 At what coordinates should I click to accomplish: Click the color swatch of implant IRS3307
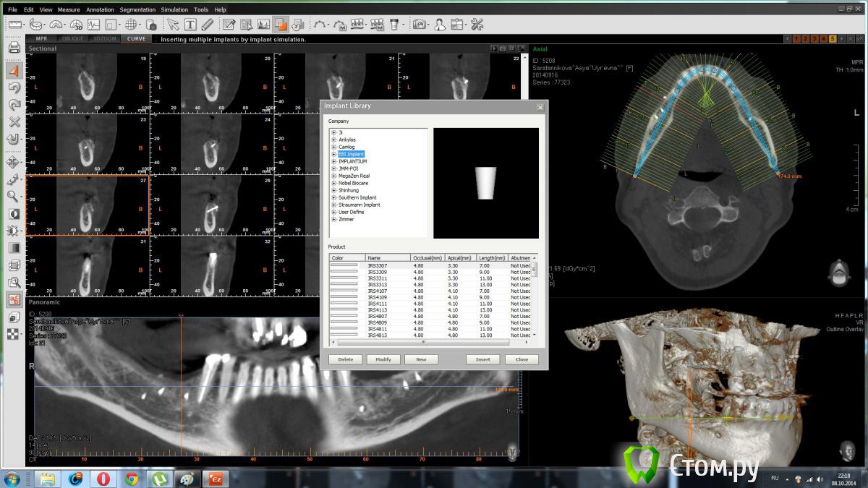tap(344, 266)
